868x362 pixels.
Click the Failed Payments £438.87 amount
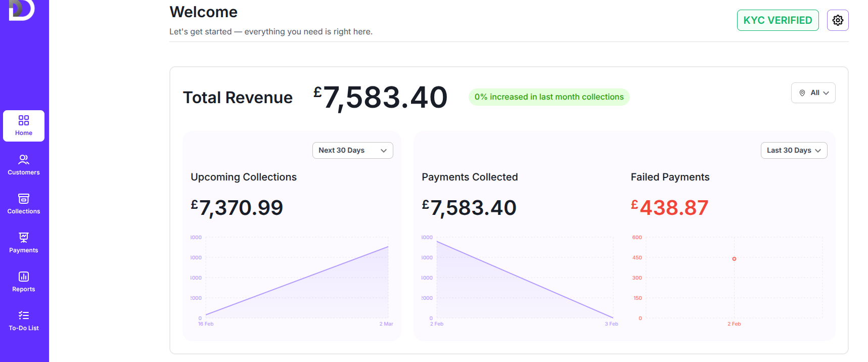coord(669,208)
